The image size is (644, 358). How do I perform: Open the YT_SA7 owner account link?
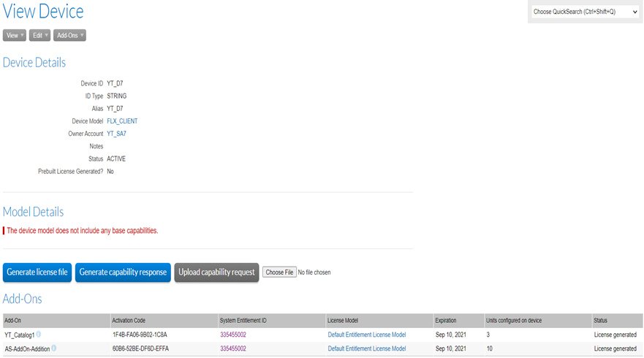116,134
